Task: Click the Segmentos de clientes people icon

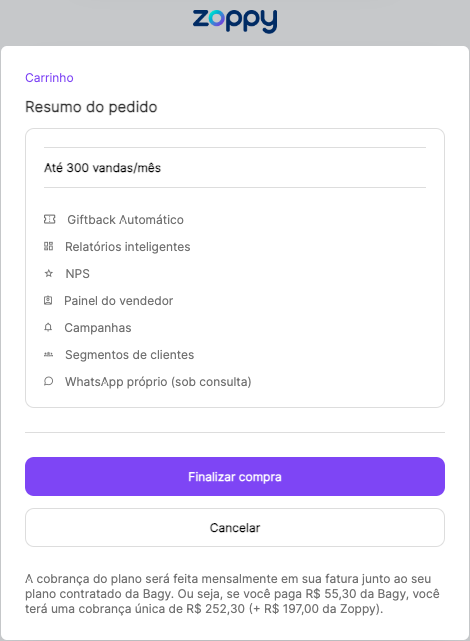Action: 49,354
